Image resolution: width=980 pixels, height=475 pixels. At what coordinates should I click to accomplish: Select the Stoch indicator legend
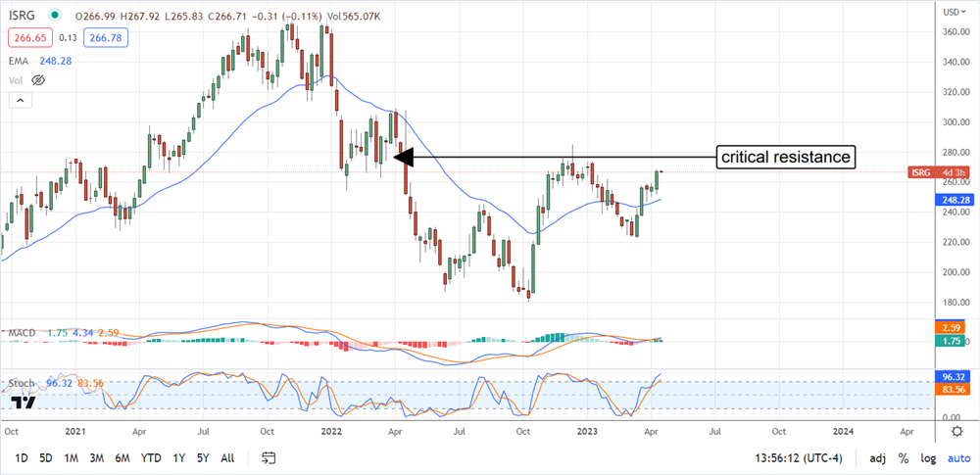pyautogui.click(x=22, y=383)
